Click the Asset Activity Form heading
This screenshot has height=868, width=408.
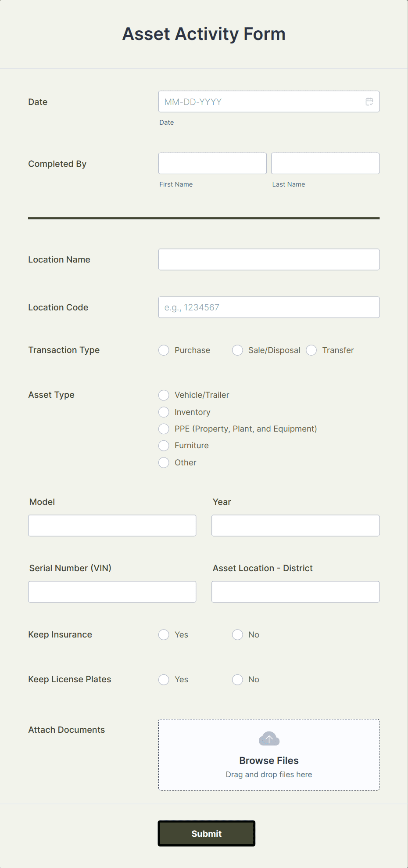pyautogui.click(x=204, y=34)
